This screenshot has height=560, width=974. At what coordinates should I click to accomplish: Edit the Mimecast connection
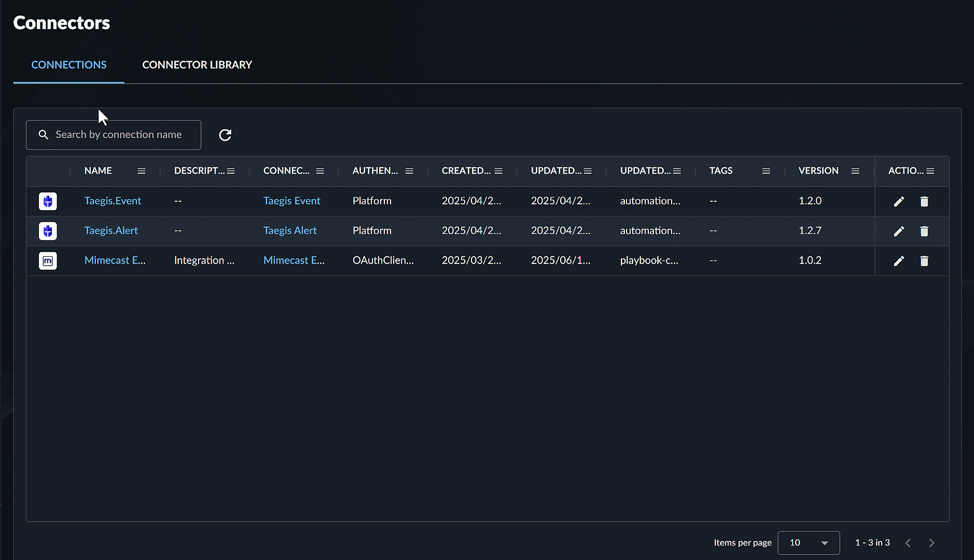[x=899, y=261]
